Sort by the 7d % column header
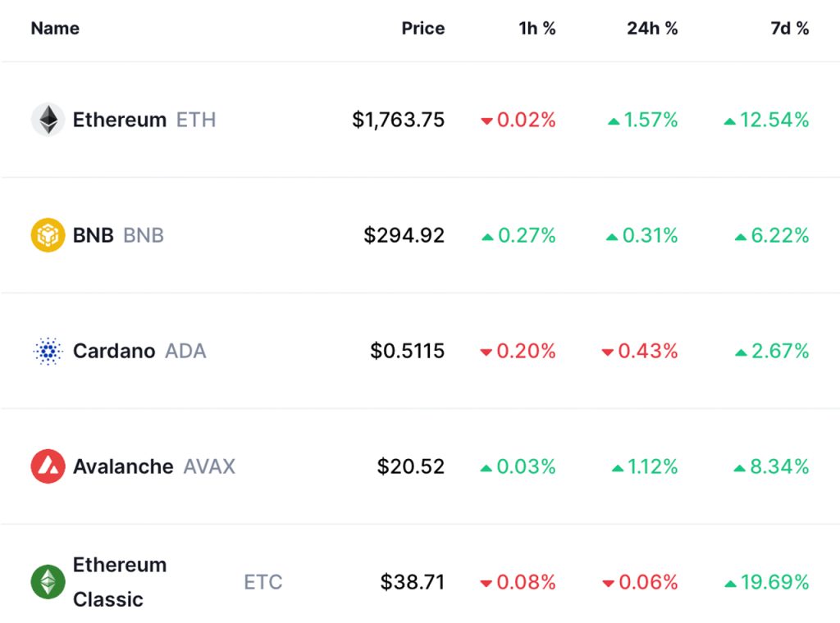The image size is (840, 623). (x=788, y=28)
